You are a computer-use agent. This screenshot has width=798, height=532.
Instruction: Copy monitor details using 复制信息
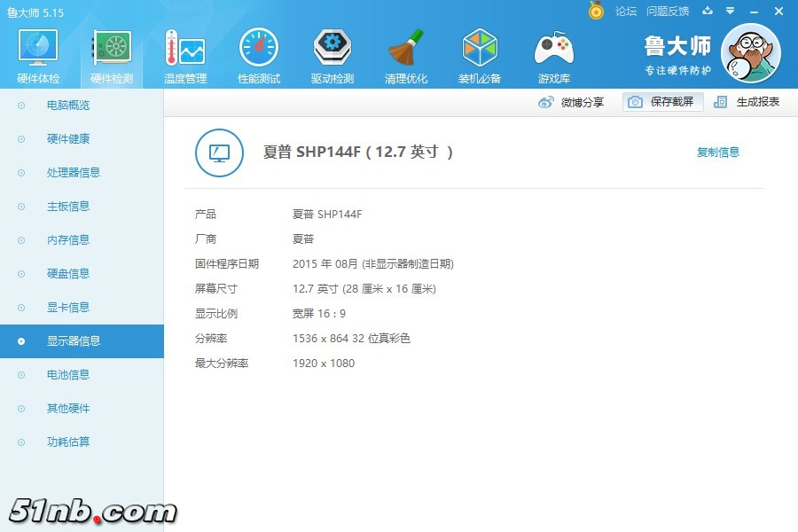click(x=717, y=152)
